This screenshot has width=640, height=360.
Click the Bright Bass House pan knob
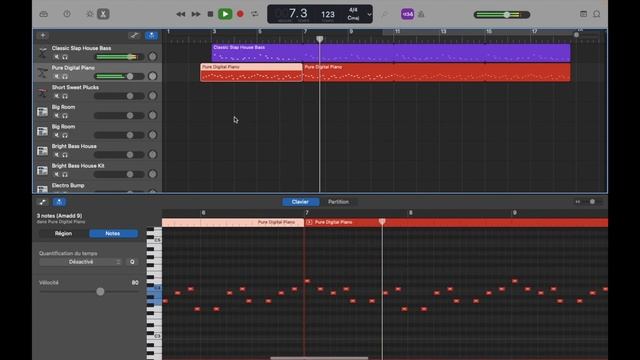[x=153, y=155]
